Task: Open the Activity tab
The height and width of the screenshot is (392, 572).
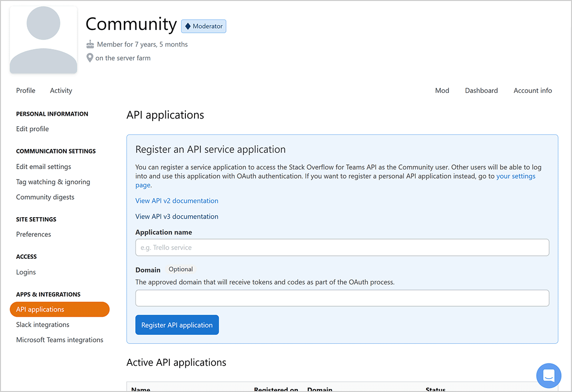Action: point(61,90)
